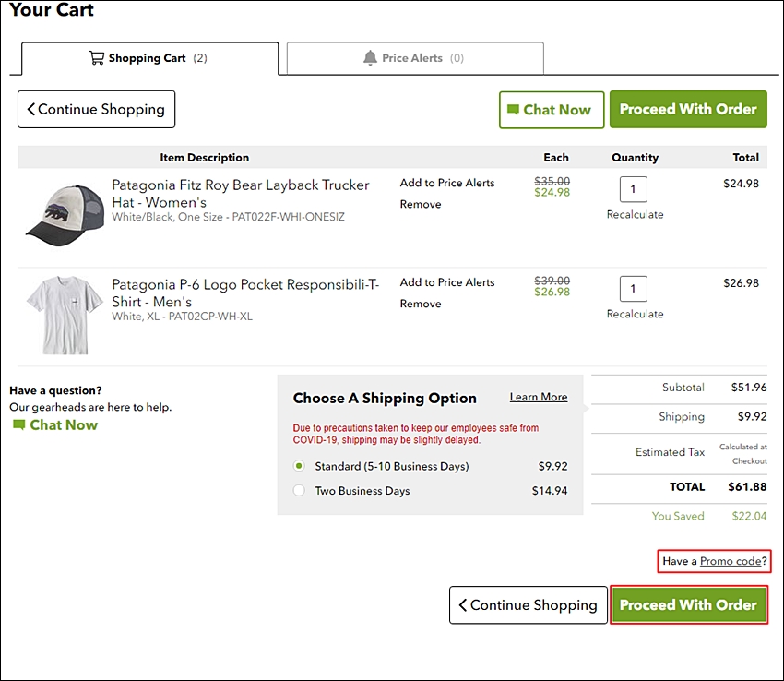Click the bottom Proceed With Order button
The width and height of the screenshot is (784, 681).
[x=688, y=605]
